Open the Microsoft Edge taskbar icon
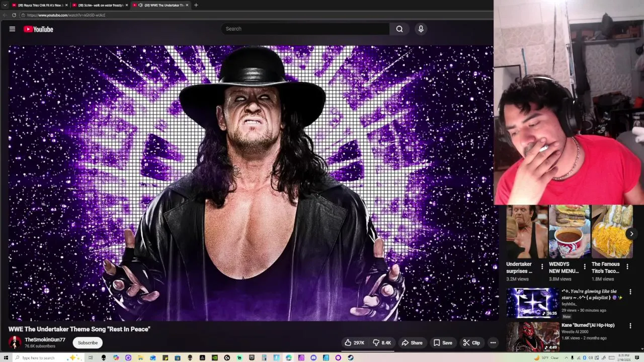The width and height of the screenshot is (644, 362). 289,357
